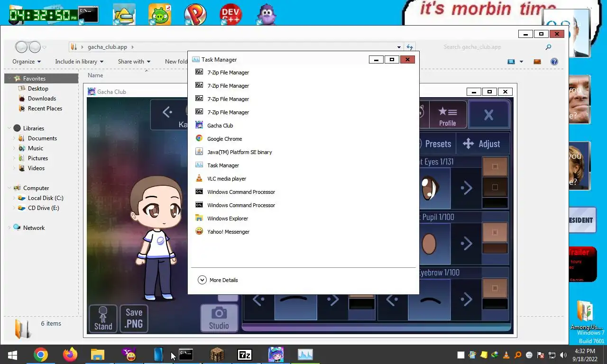Image resolution: width=607 pixels, height=364 pixels.
Task: Open the Windows Start button
Action: pyautogui.click(x=13, y=355)
